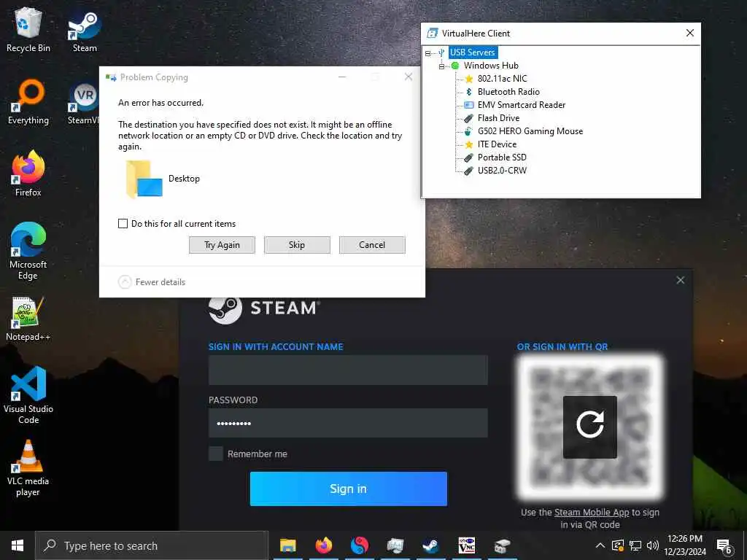Collapse the dialog with Fewer details
747x560 pixels.
tap(152, 282)
